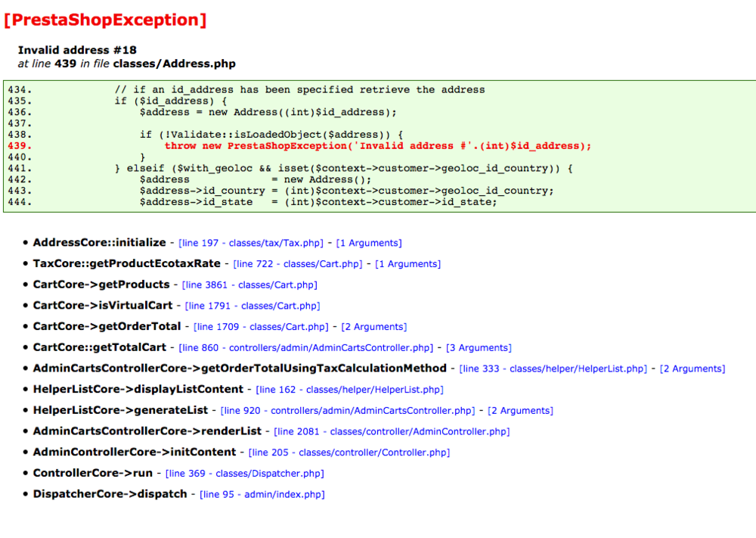Expand '2 Arguments' for HelperListCore->generateList
Viewport: 756px width, 538px height.
(521, 411)
